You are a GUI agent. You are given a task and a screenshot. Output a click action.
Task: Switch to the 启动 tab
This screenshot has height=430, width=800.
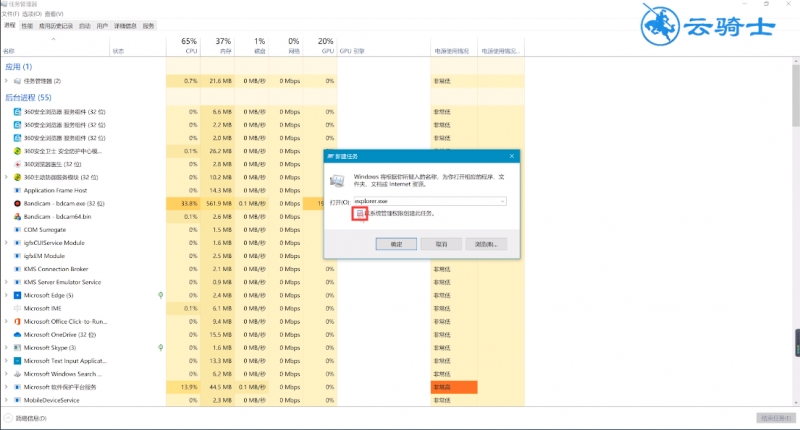click(85, 26)
